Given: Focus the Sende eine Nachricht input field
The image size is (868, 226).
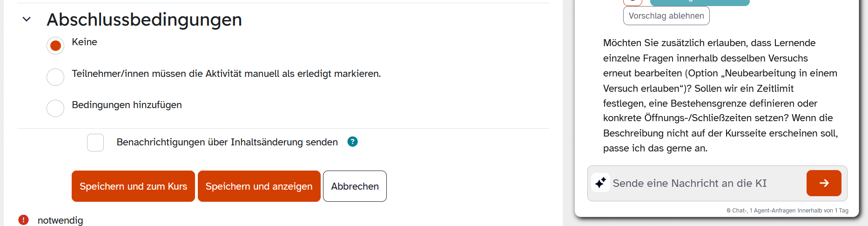Looking at the screenshot, I should click(707, 183).
